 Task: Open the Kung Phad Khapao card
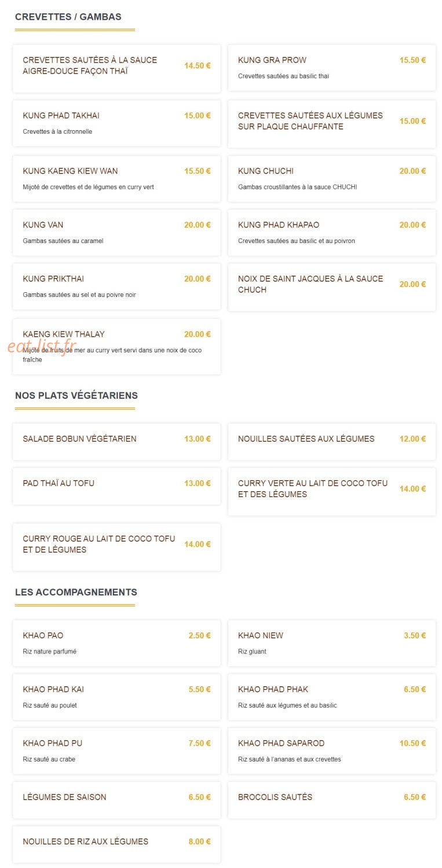331,233
